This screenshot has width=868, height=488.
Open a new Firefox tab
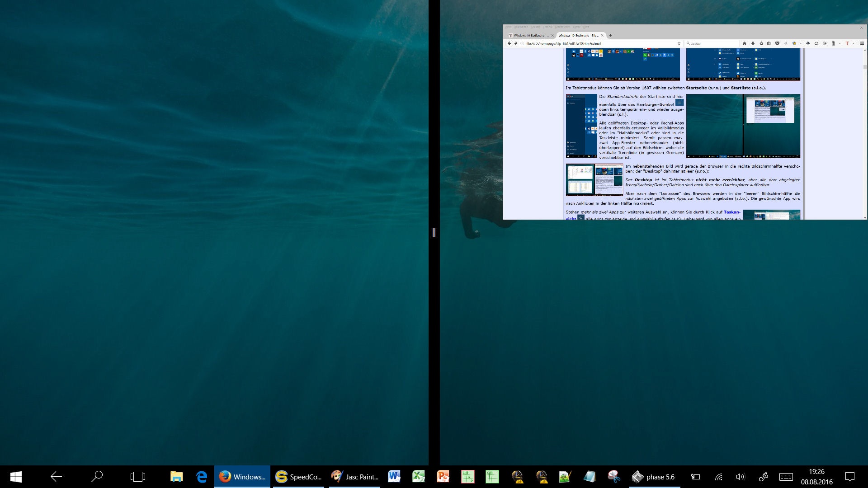point(610,35)
